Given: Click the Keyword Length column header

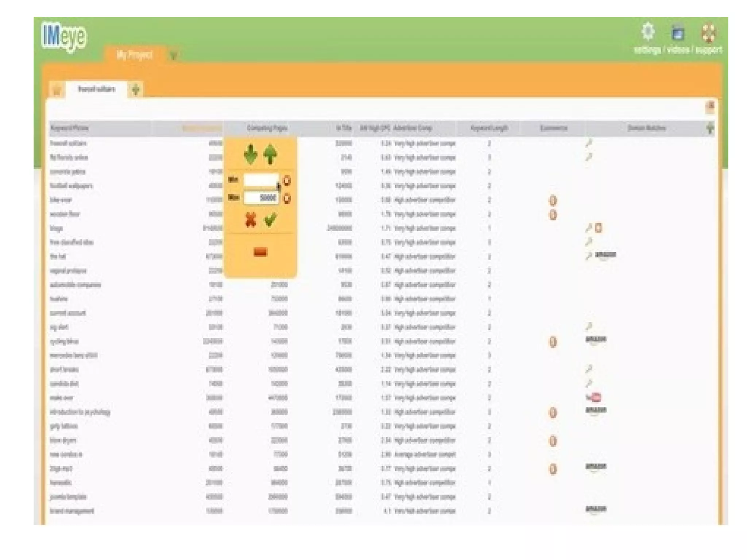Looking at the screenshot, I should click(x=489, y=128).
